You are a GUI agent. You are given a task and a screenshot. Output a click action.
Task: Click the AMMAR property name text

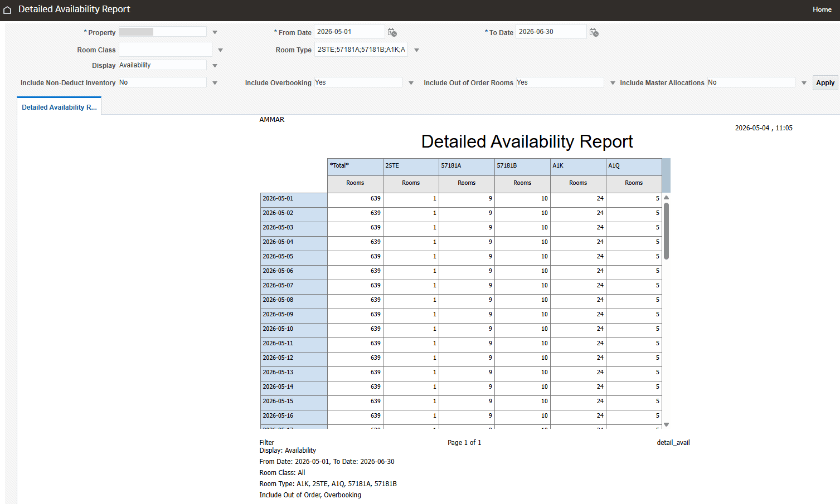point(272,120)
